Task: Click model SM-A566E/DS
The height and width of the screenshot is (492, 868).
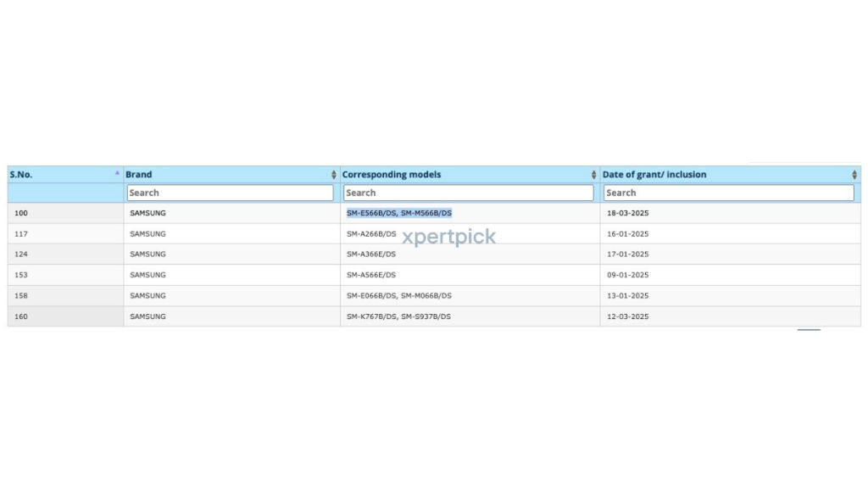Action: click(371, 275)
